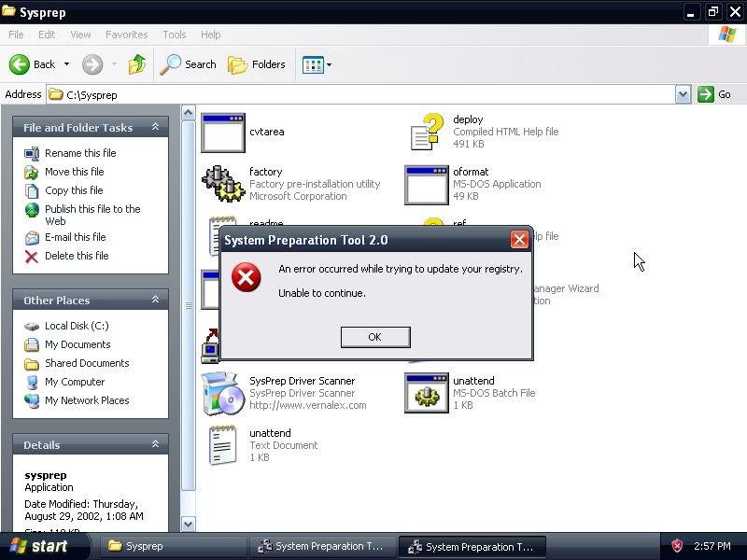Viewport: 747px width, 560px height.
Task: Open the Back history dropdown arrow
Action: click(66, 64)
